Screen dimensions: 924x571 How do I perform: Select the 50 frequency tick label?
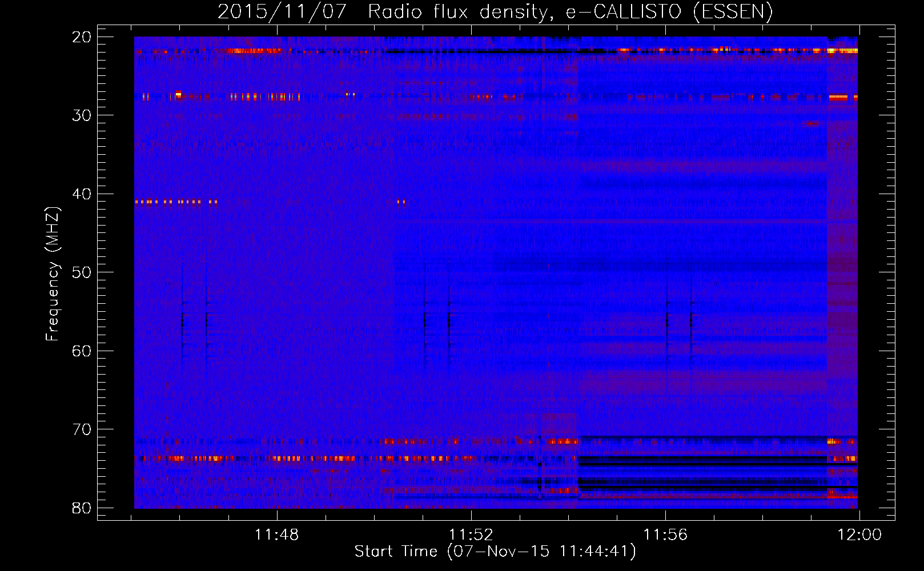click(82, 272)
